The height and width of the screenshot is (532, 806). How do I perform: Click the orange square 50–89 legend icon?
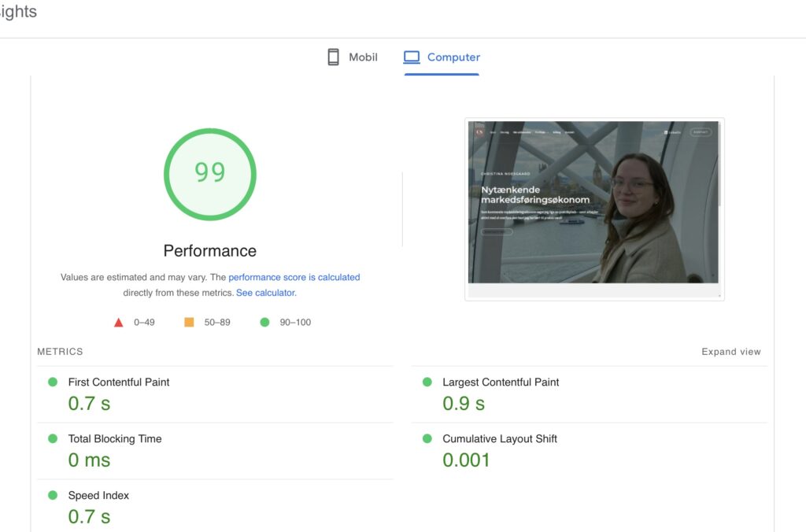click(189, 322)
